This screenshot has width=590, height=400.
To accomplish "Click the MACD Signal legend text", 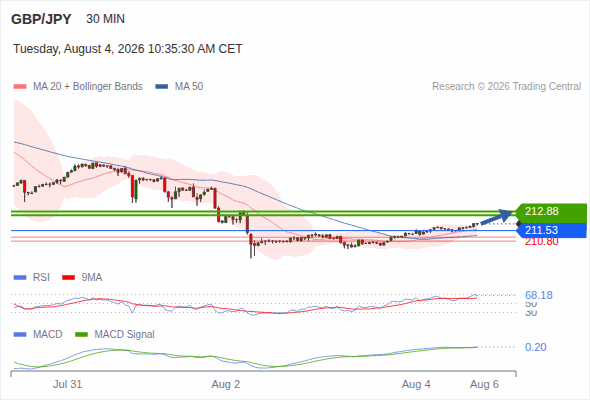I will [x=124, y=335].
